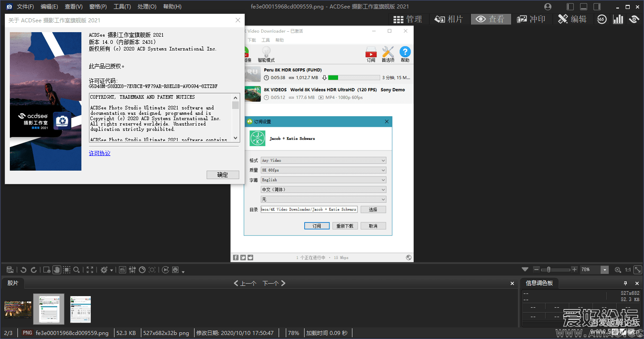The height and width of the screenshot is (339, 644).
Task: Switch to the 编辑 mode tab
Action: click(572, 19)
